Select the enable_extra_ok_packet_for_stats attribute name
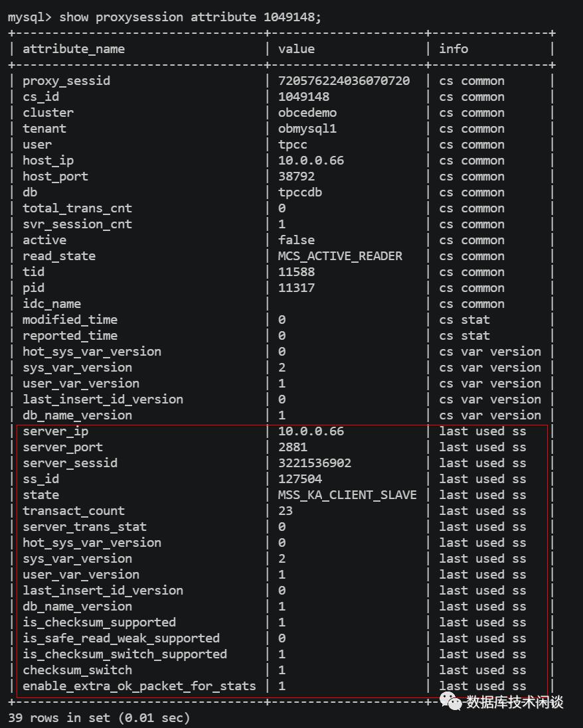This screenshot has height=728, width=583. 139,686
